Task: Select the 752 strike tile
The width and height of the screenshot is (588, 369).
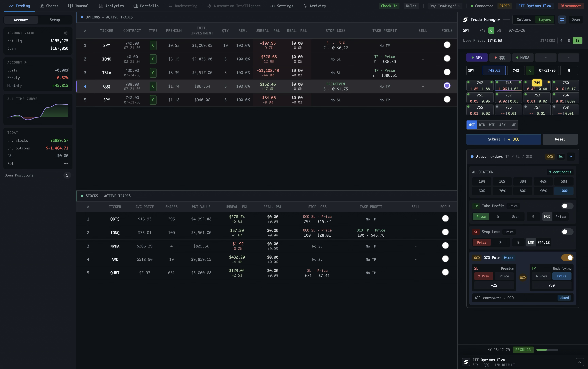Action: (x=508, y=98)
